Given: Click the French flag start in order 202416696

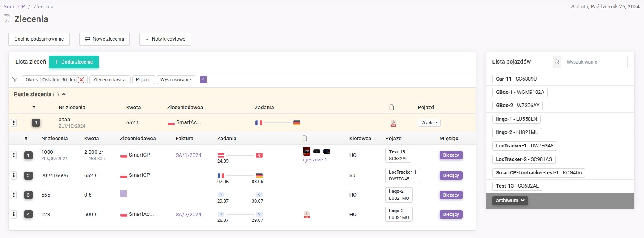Looking at the screenshot, I should (221, 176).
